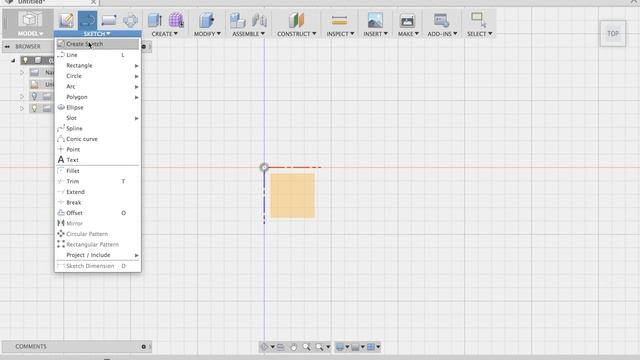640x360 pixels.
Task: Select the Rectangle sketch tool toolbar icon
Action: [109, 20]
